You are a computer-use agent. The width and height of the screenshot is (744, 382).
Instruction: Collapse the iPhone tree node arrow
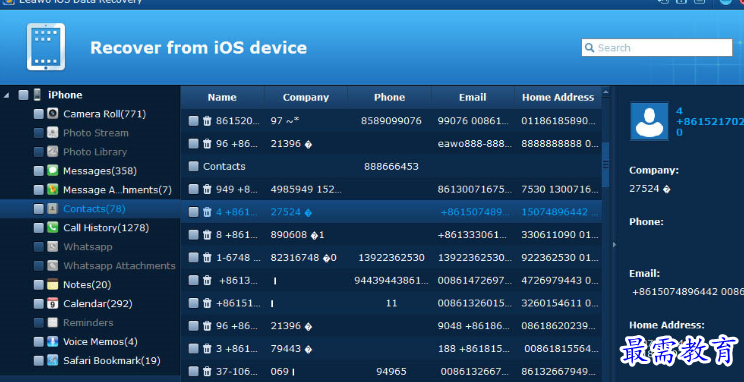point(6,95)
